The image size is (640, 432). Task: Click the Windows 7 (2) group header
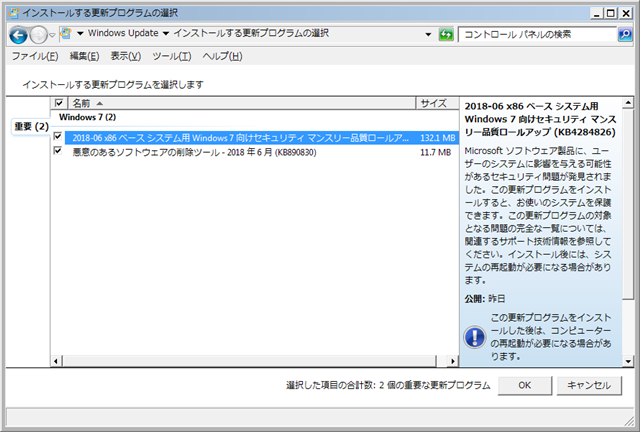pos(87,117)
